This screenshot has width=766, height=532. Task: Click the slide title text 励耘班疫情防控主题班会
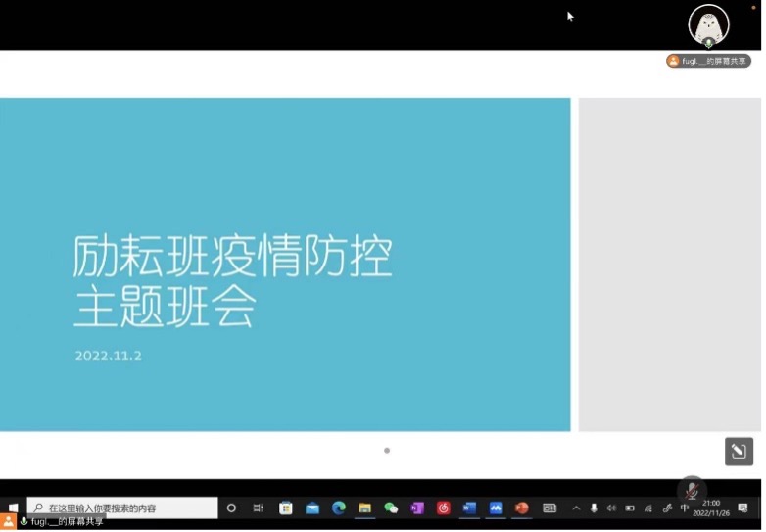[232, 282]
